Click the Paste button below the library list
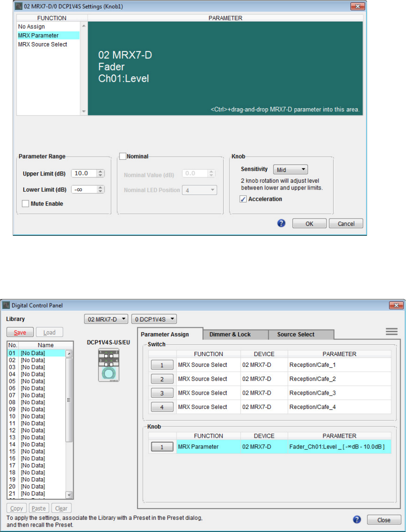406x532 pixels. [x=39, y=508]
